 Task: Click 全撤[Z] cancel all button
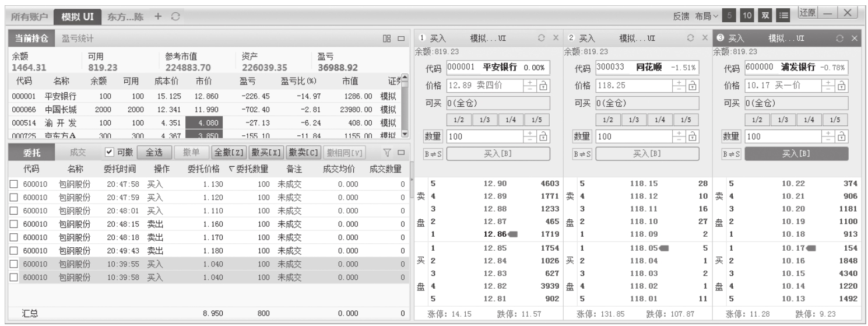click(x=228, y=153)
